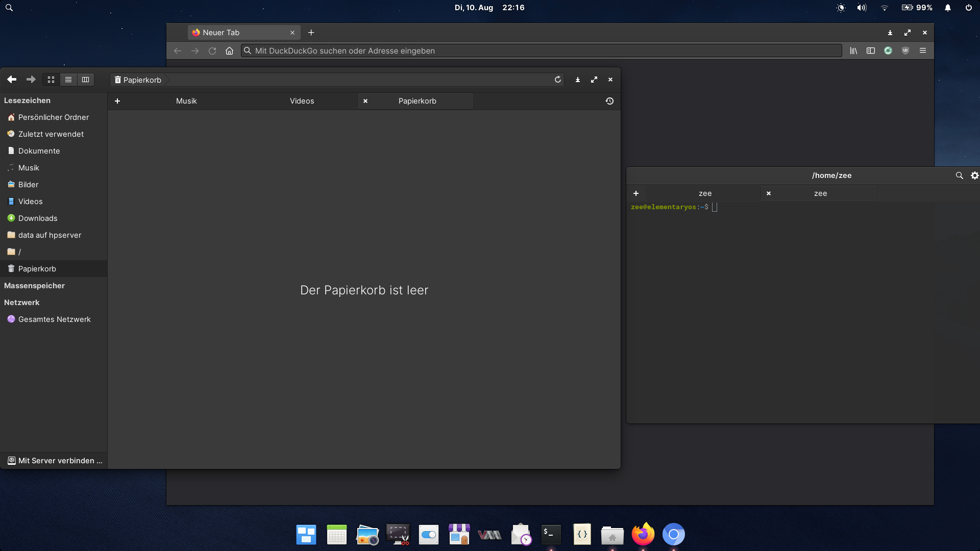Toggle Firefox sidebar icon
Viewport: 980px width, 551px height.
871,51
